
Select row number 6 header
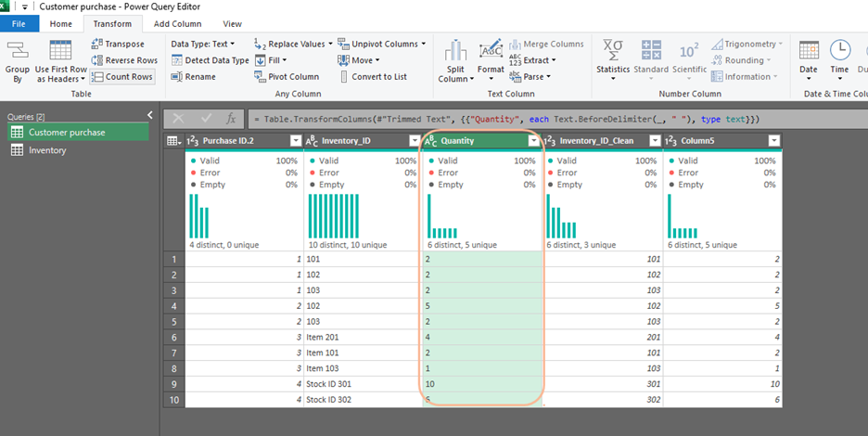click(174, 338)
